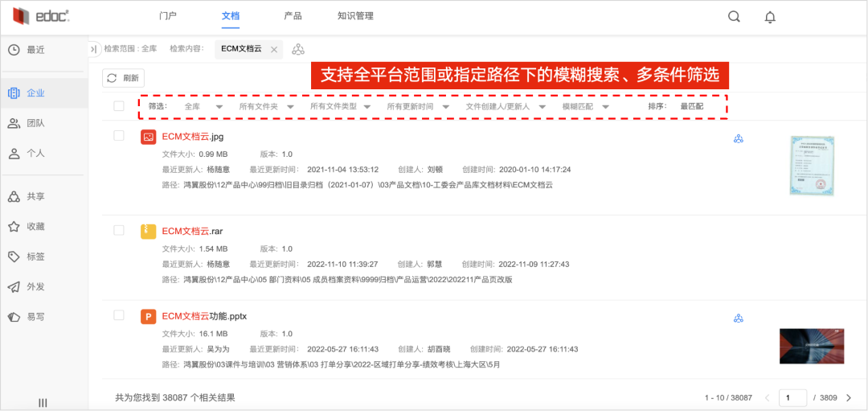Click the 刷新 refresh button

[x=124, y=78]
